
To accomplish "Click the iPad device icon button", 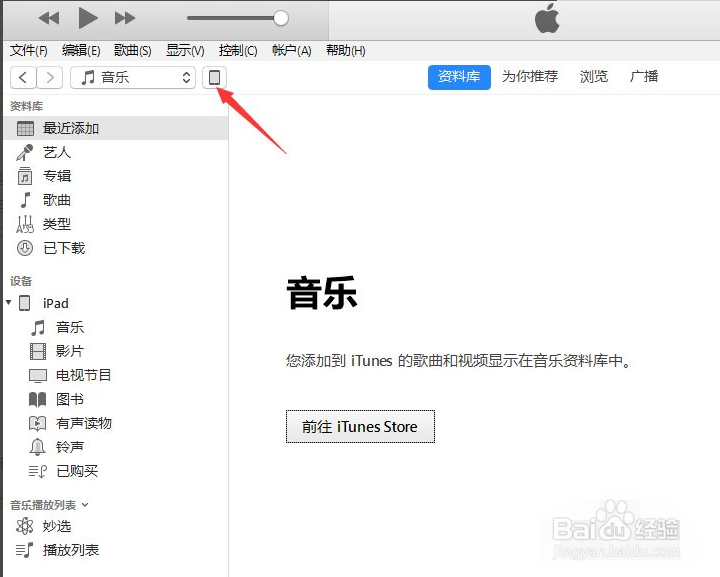I will click(214, 77).
